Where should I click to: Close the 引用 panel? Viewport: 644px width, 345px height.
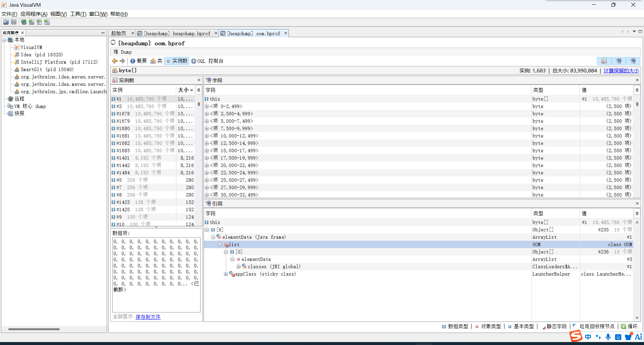click(x=637, y=204)
